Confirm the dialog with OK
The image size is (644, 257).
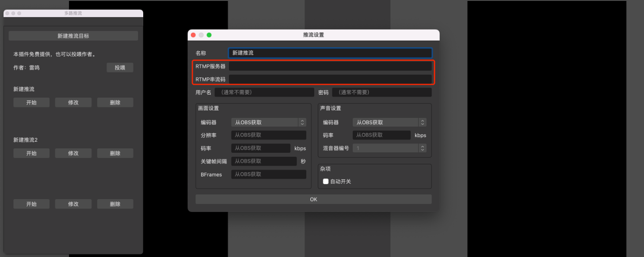313,200
